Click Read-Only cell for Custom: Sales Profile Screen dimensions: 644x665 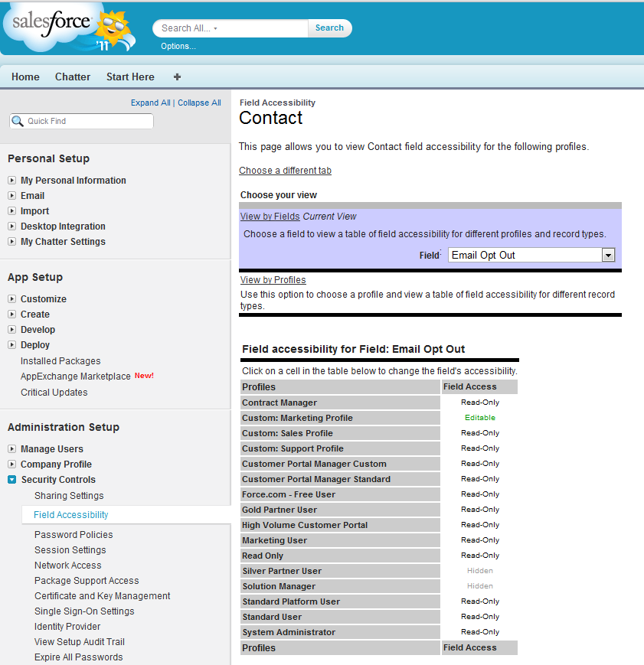(479, 433)
